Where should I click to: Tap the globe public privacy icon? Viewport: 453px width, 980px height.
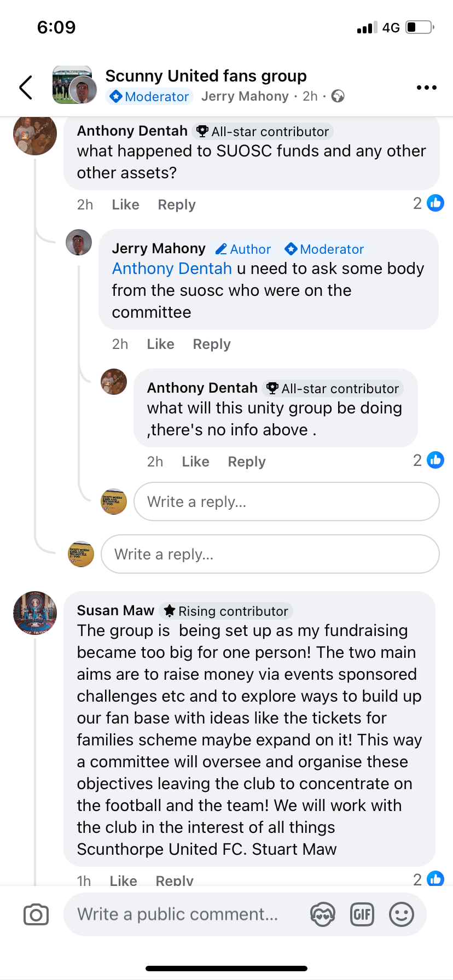click(x=338, y=96)
